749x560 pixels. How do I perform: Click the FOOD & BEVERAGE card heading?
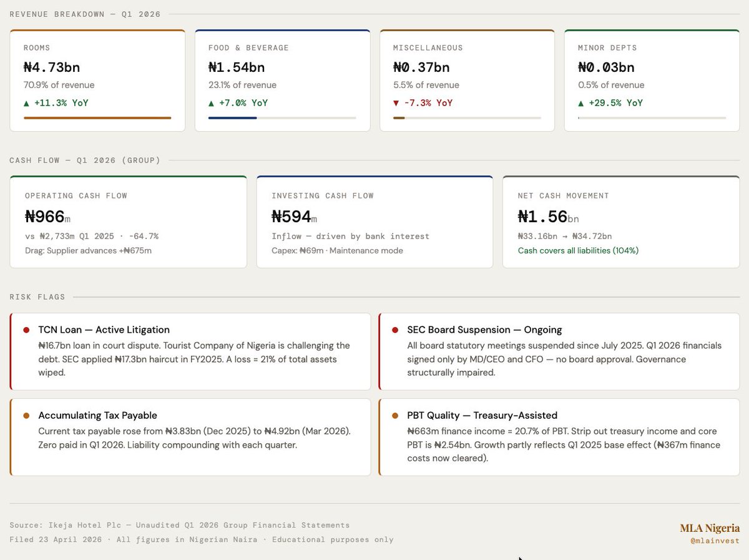[248, 48]
